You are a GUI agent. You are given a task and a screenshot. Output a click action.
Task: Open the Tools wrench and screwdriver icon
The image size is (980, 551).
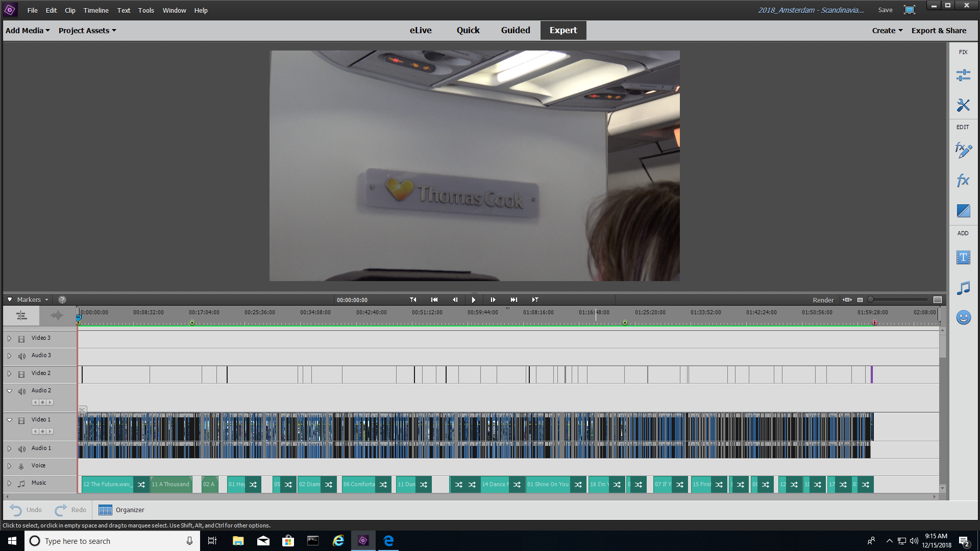(963, 105)
